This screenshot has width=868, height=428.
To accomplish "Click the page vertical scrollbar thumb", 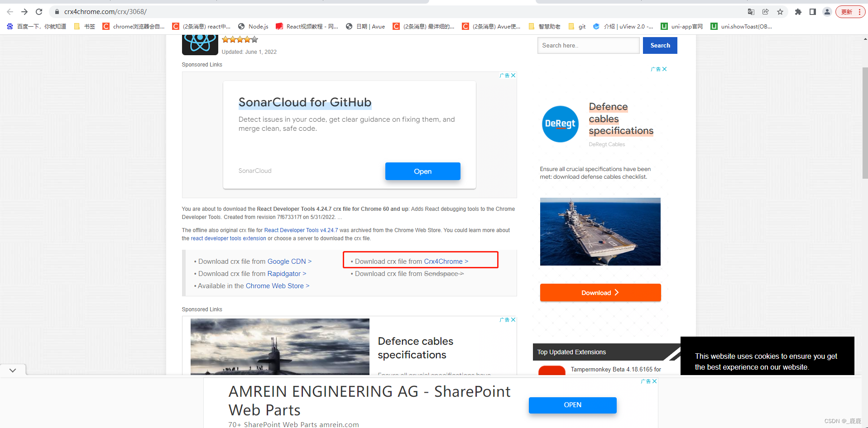I will (865, 123).
